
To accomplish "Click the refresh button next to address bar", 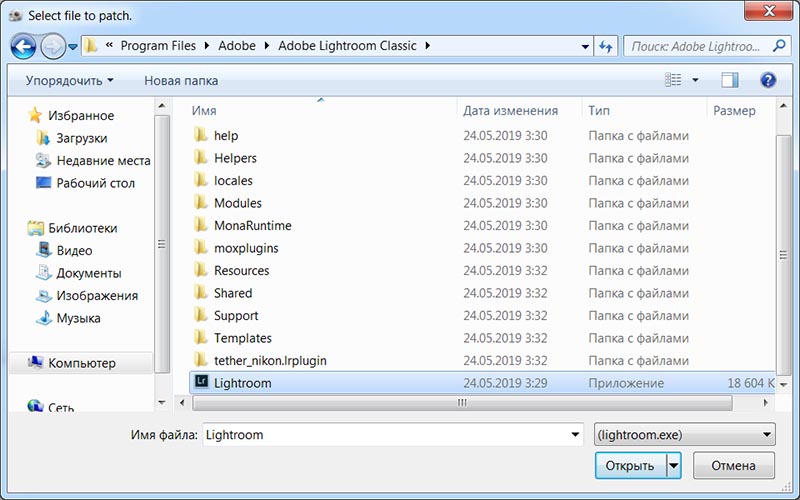I will coord(606,46).
